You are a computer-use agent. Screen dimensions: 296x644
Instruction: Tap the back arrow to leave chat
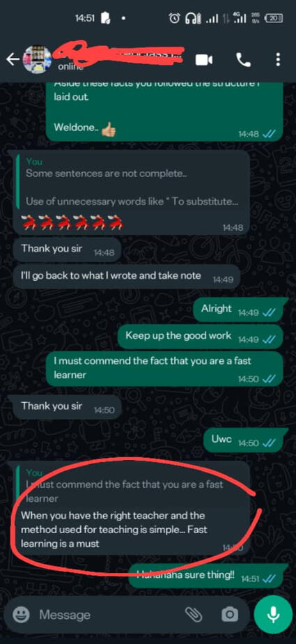(x=13, y=60)
